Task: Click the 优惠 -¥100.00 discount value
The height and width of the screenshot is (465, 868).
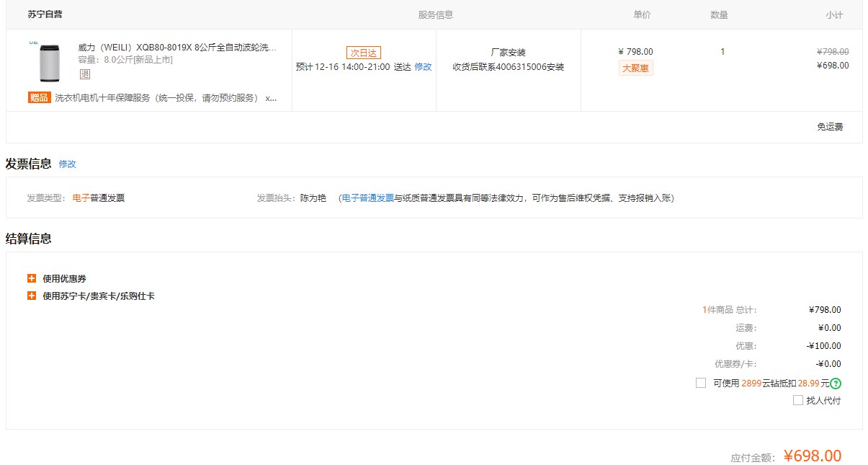Action: click(x=823, y=346)
